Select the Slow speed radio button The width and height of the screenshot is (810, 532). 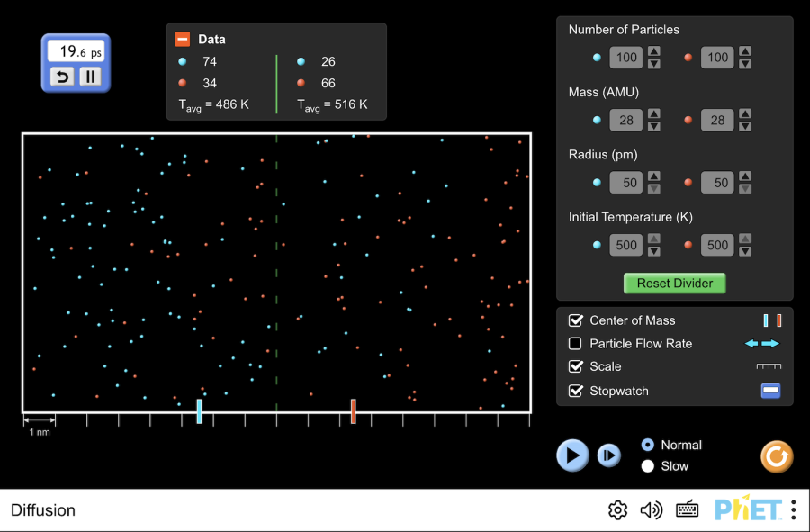click(647, 466)
